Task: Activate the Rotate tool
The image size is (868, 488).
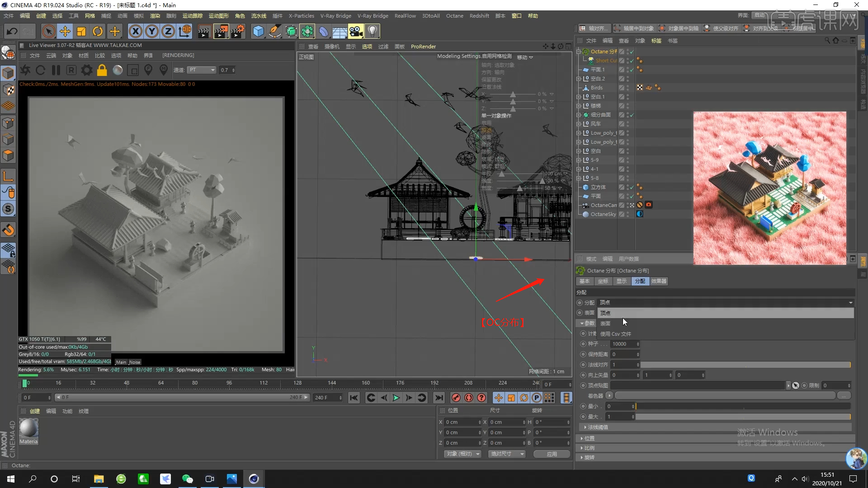Action: tap(98, 31)
